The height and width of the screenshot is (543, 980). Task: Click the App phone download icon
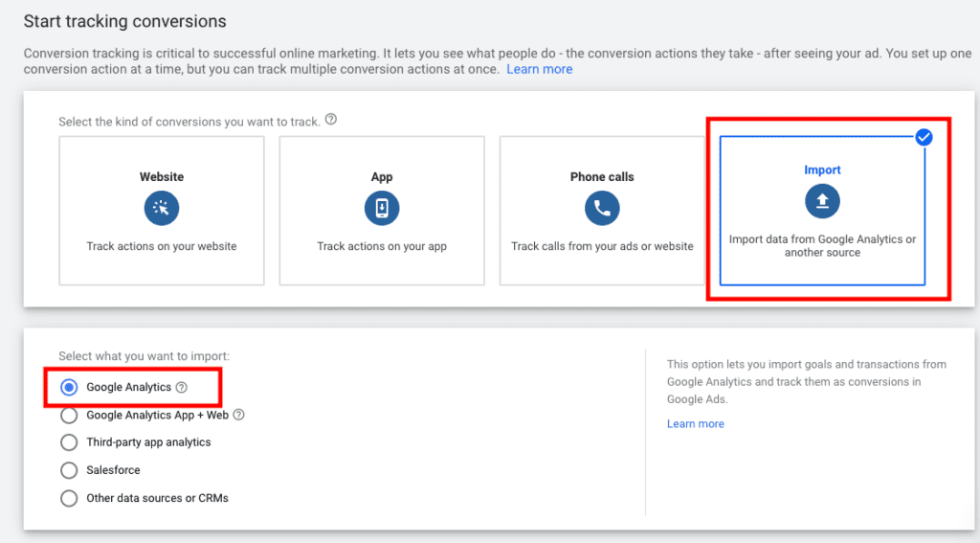(382, 209)
